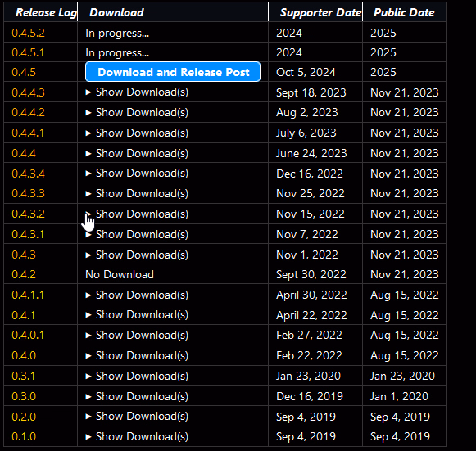Expand Show Download(s) for version 0.4.4.2
The height and width of the screenshot is (451, 476).
pos(137,112)
